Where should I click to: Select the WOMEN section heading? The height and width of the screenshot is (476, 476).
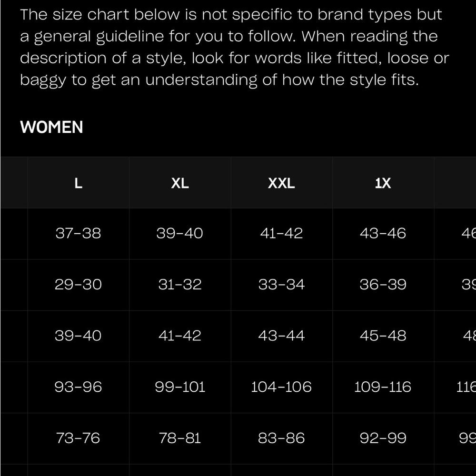click(x=51, y=127)
